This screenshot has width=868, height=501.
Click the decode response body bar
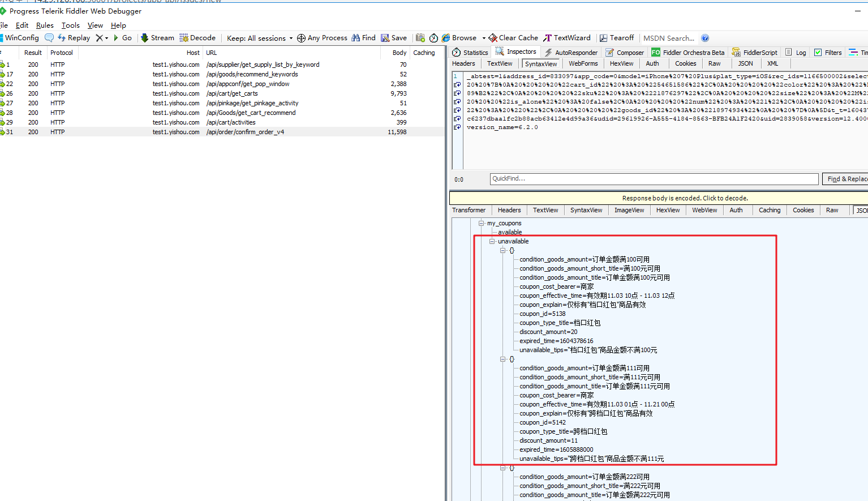pyautogui.click(x=659, y=198)
